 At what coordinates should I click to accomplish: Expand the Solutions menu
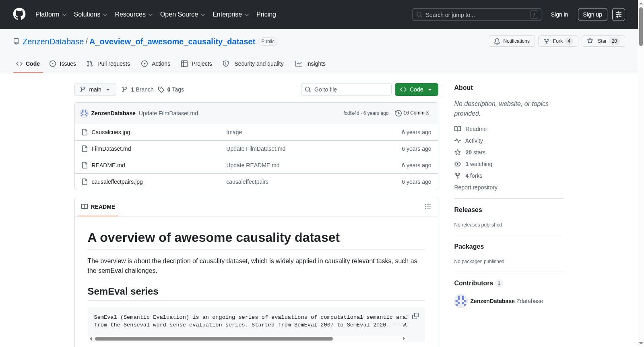(91, 15)
